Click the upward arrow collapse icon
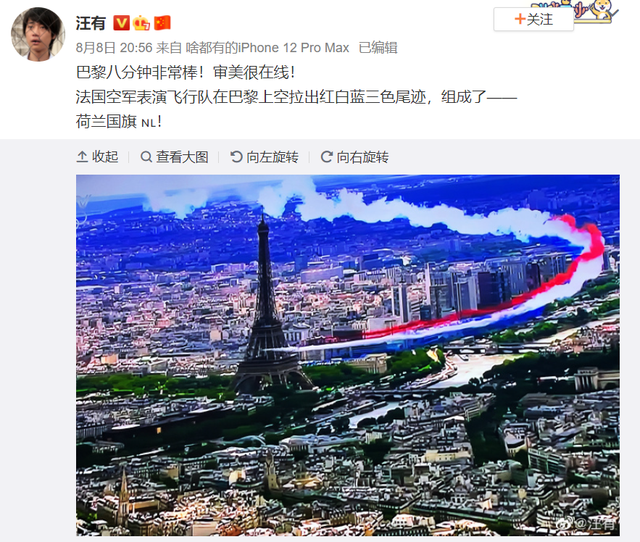640x542 pixels. click(82, 157)
